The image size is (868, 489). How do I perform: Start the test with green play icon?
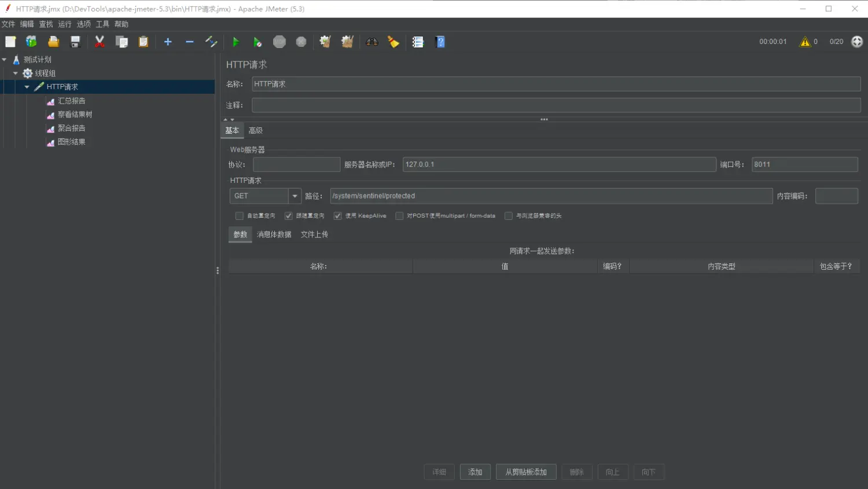(236, 42)
